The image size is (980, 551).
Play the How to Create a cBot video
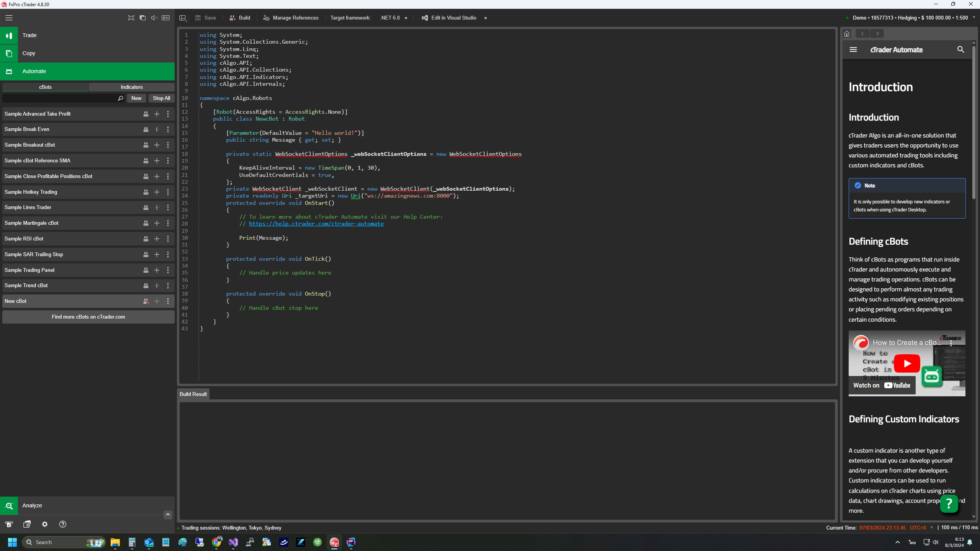point(906,364)
